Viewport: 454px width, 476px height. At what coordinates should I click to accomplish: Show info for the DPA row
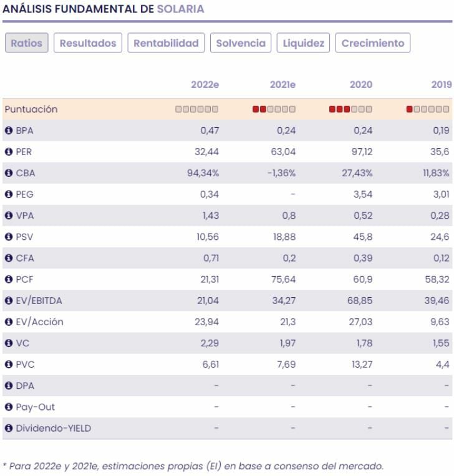(9, 386)
